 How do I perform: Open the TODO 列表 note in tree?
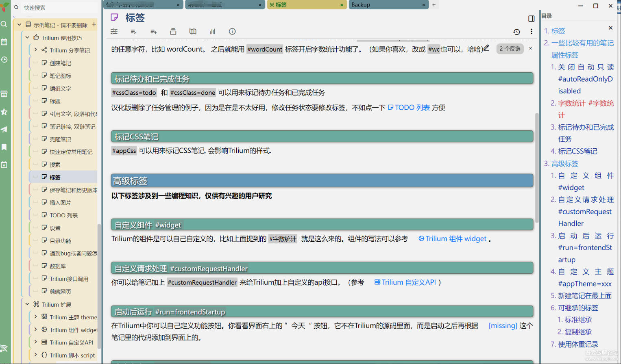63,215
